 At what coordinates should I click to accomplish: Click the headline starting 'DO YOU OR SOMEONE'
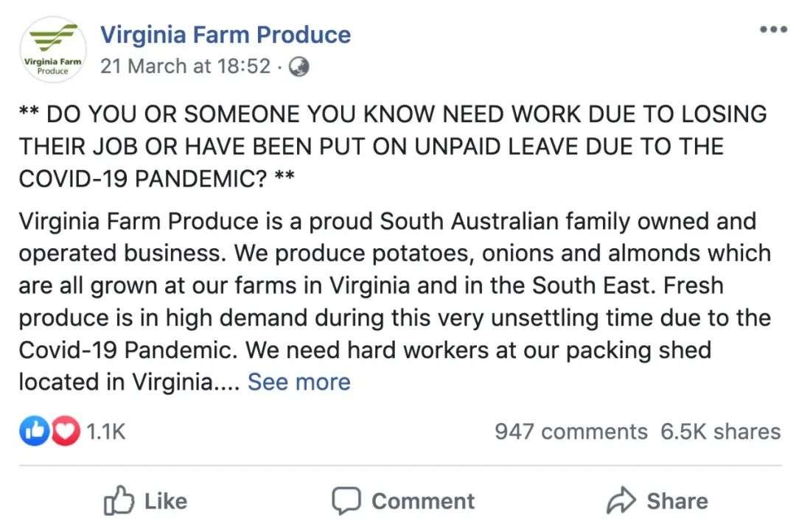click(x=392, y=146)
